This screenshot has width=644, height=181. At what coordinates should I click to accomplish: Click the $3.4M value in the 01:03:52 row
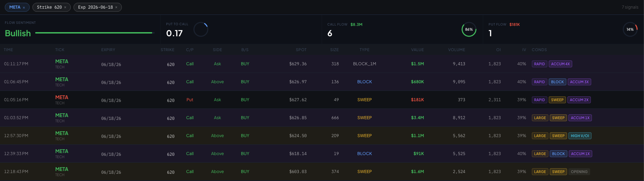click(x=417, y=118)
